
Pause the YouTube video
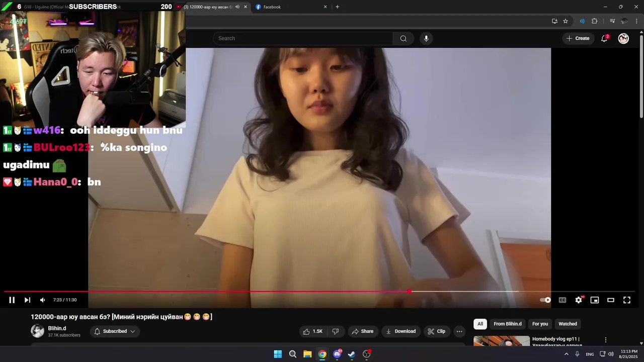click(x=12, y=300)
